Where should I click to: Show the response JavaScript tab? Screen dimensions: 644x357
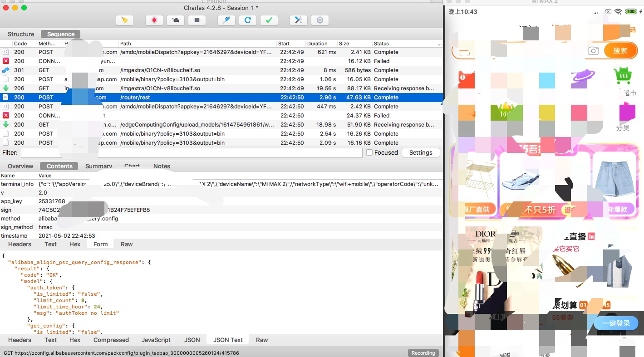pos(156,340)
